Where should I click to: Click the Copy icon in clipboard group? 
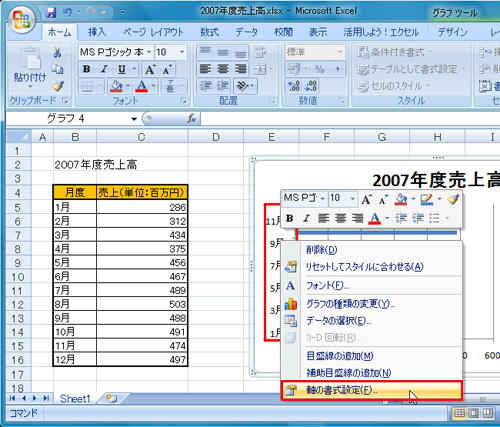click(x=57, y=69)
